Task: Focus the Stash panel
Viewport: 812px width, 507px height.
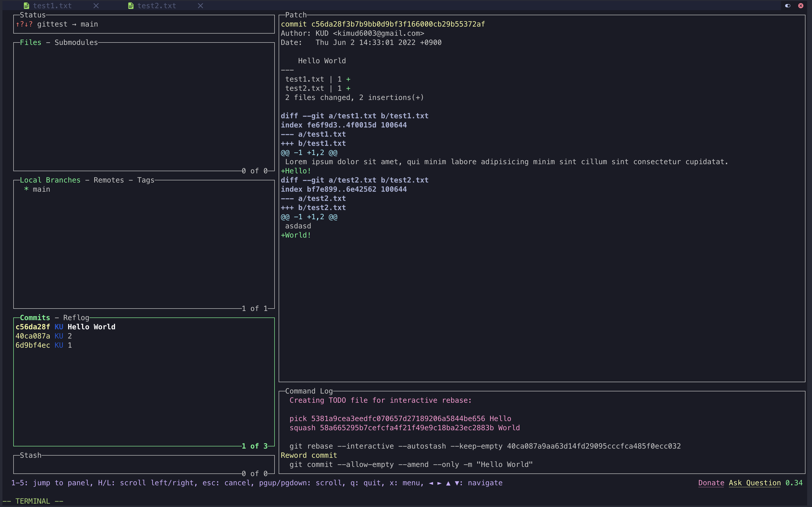Action: pyautogui.click(x=144, y=465)
